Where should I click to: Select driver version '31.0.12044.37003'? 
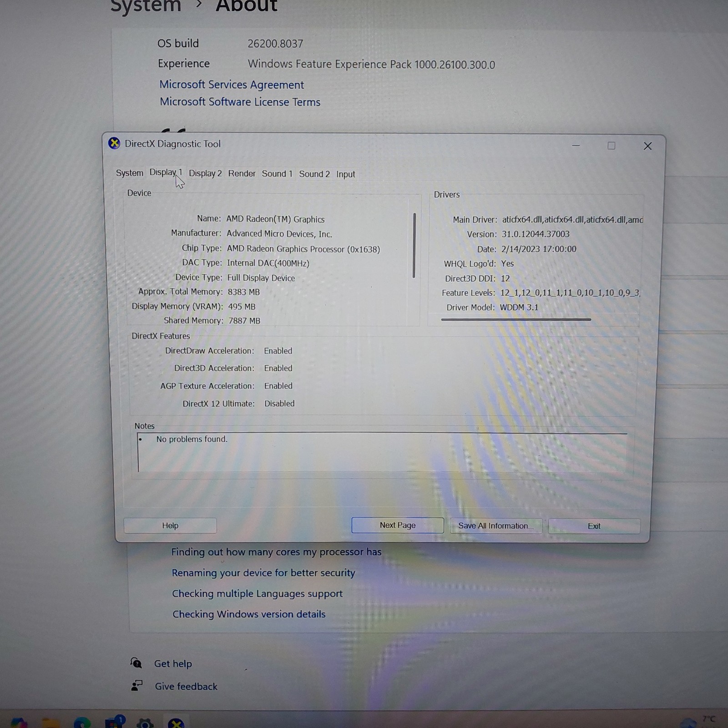(536, 234)
